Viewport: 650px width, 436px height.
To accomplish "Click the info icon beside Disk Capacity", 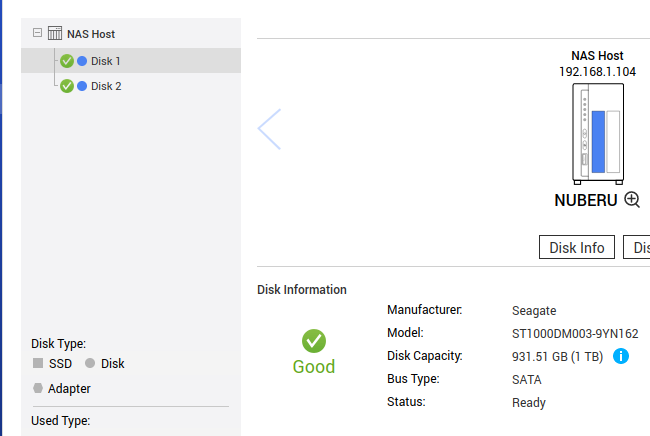I will click(621, 356).
